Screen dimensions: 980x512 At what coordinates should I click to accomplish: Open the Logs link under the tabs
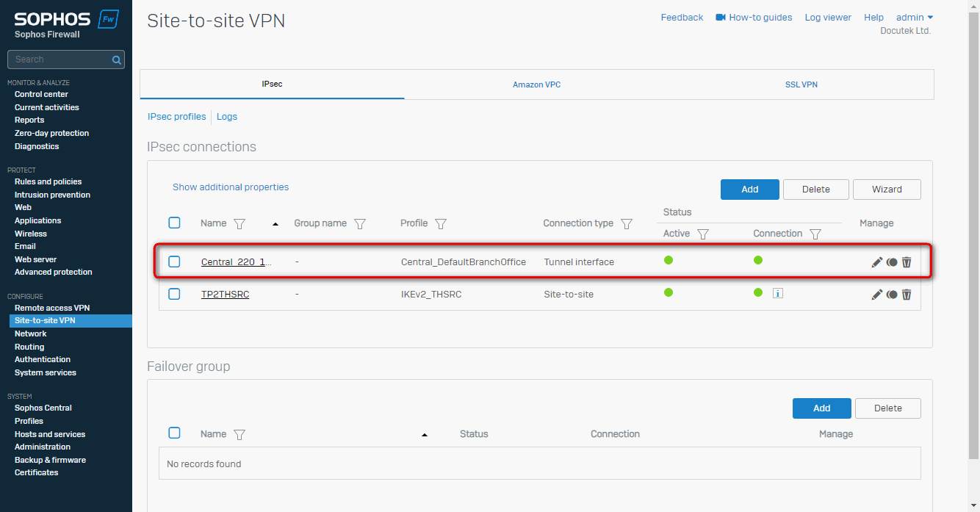[227, 117]
